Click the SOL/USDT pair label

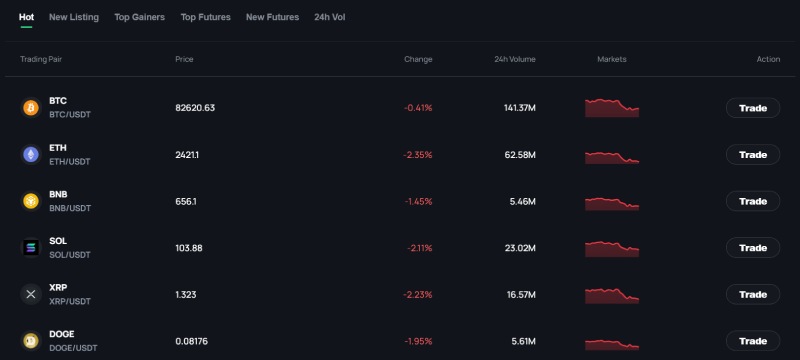[x=69, y=255]
